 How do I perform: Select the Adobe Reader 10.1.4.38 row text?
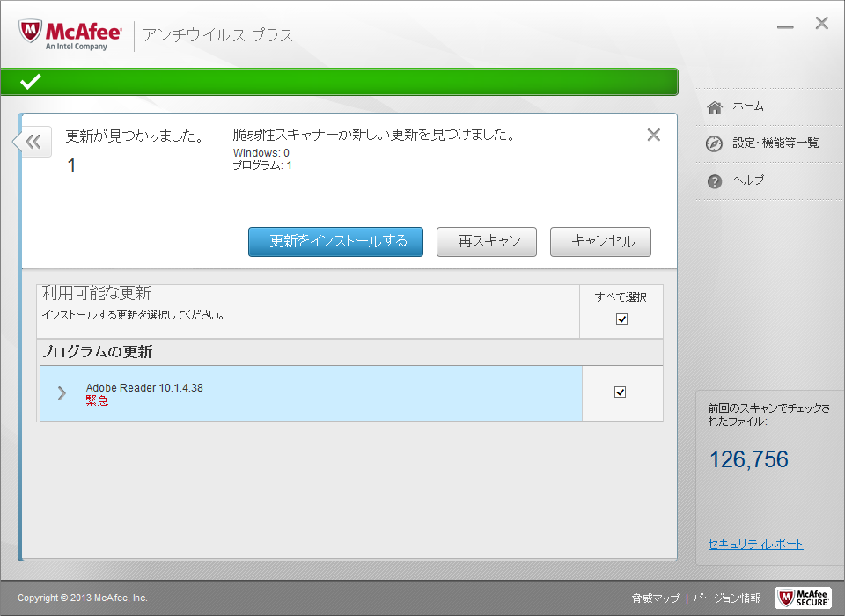(144, 387)
